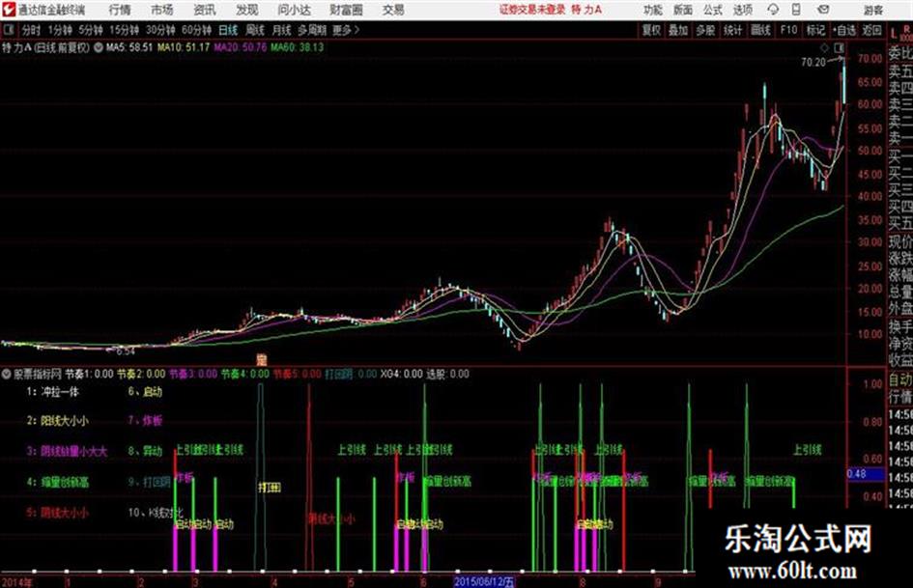
Task: Click the 复权 toolbar button
Action: [651, 30]
